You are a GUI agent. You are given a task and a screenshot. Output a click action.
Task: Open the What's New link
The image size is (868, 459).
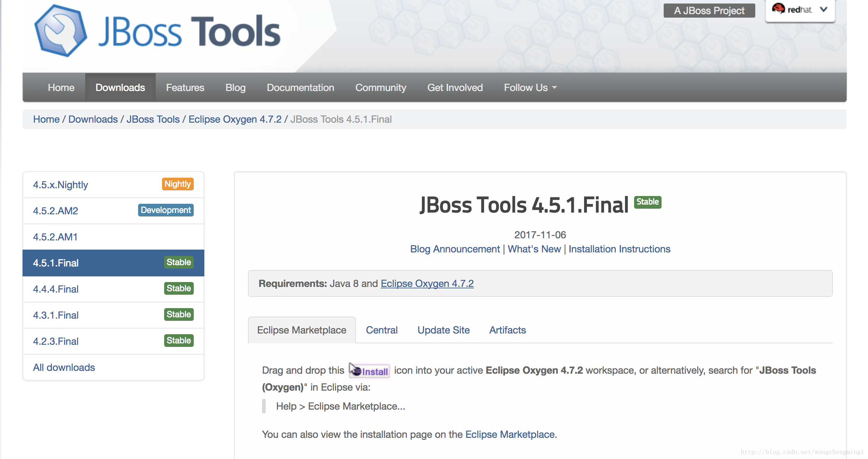click(x=534, y=249)
